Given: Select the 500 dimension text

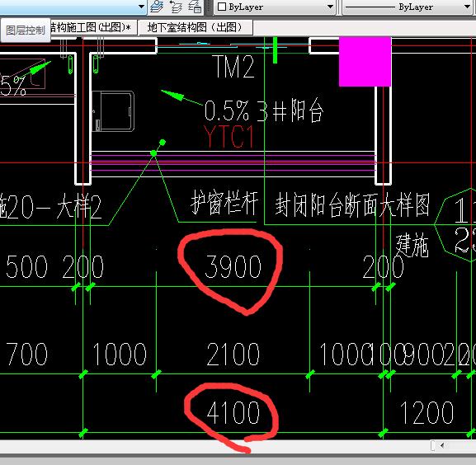Looking at the screenshot, I should pyautogui.click(x=26, y=266).
